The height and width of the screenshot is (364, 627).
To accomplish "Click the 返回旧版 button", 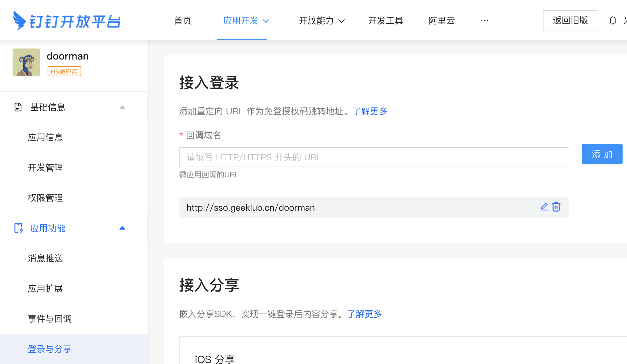I will coord(570,20).
